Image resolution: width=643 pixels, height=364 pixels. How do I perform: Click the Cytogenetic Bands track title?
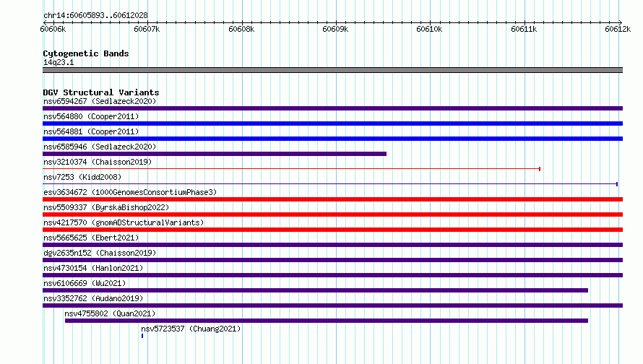(86, 53)
